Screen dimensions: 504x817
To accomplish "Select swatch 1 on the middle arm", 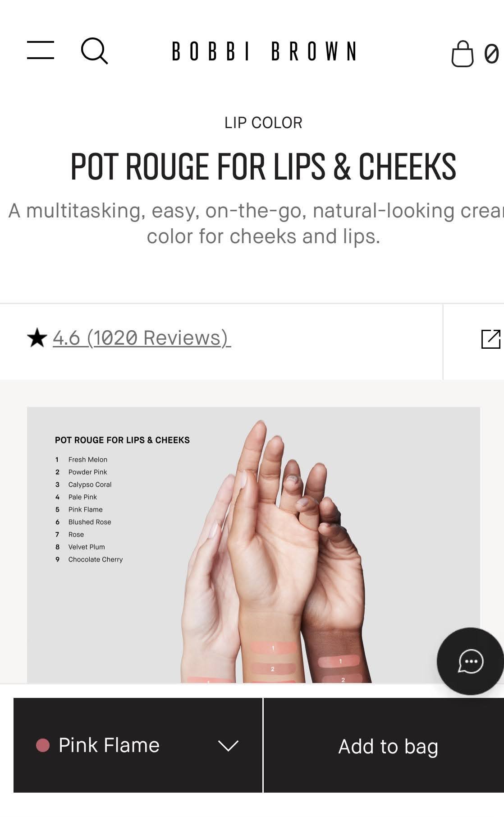I will 273,648.
